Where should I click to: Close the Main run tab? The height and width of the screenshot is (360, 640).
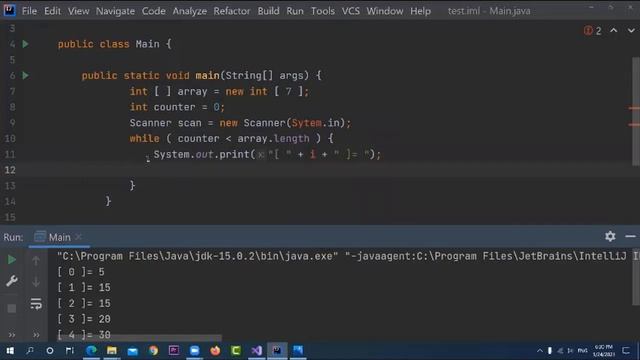click(x=78, y=237)
